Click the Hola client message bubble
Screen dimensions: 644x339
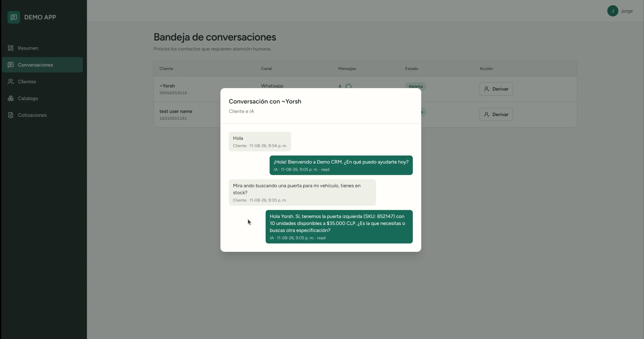(x=260, y=141)
